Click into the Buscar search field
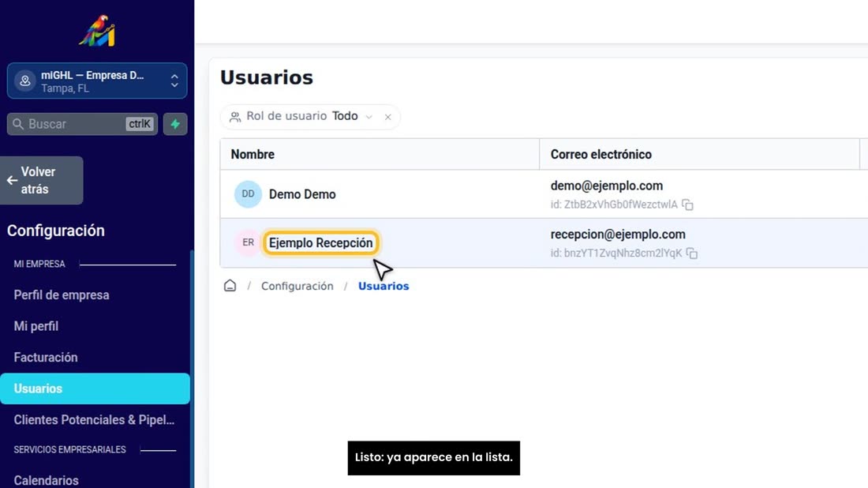Viewport: 868px width, 488px height. pyautogui.click(x=83, y=124)
